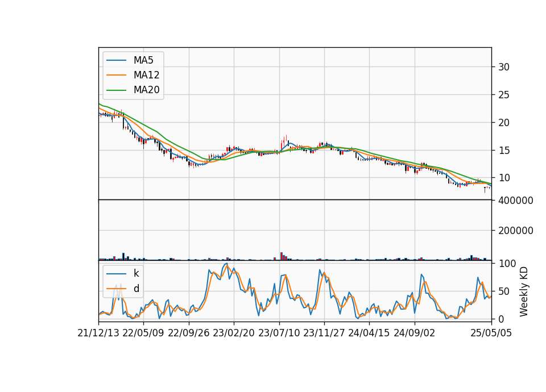The width and height of the screenshot is (546, 392).
Task: Select the 22/05/09 date axis label
Action: pos(143,333)
